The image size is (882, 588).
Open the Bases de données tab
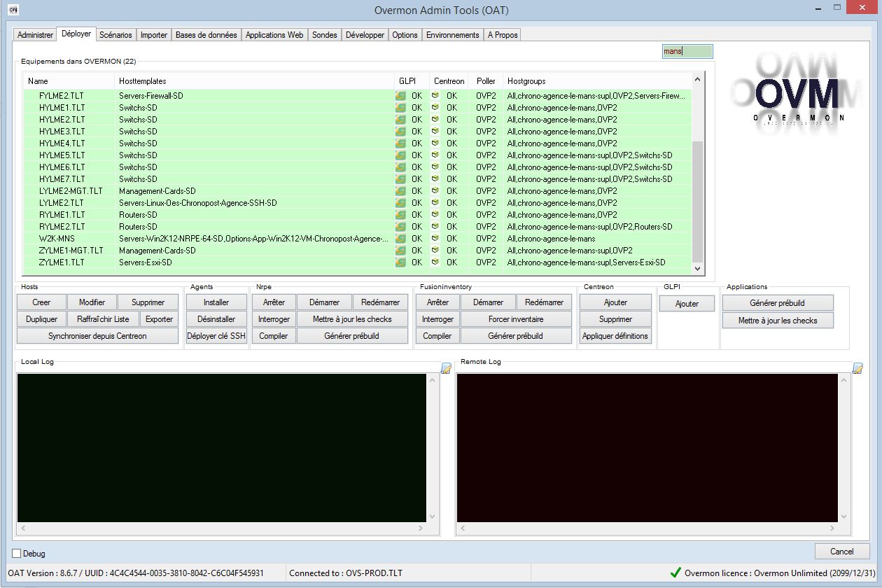pos(206,35)
